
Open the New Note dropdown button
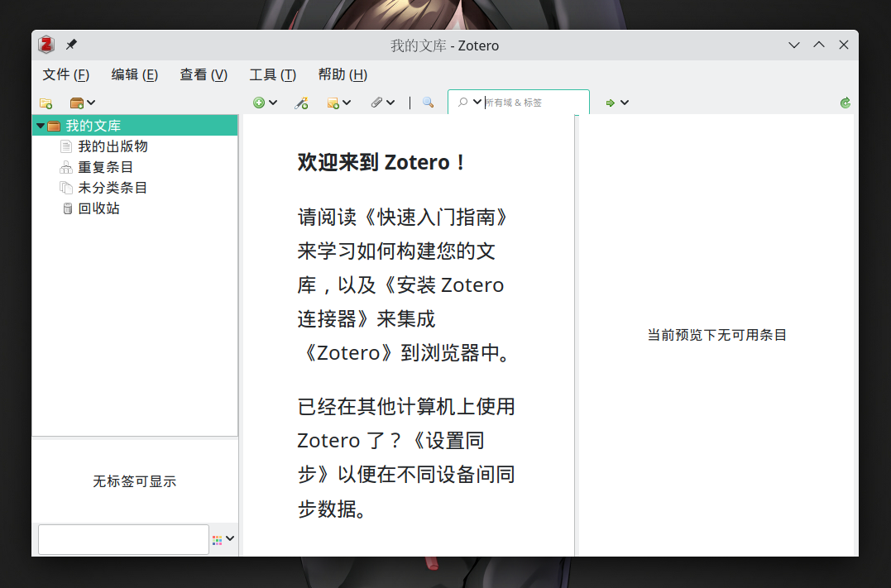pos(338,103)
